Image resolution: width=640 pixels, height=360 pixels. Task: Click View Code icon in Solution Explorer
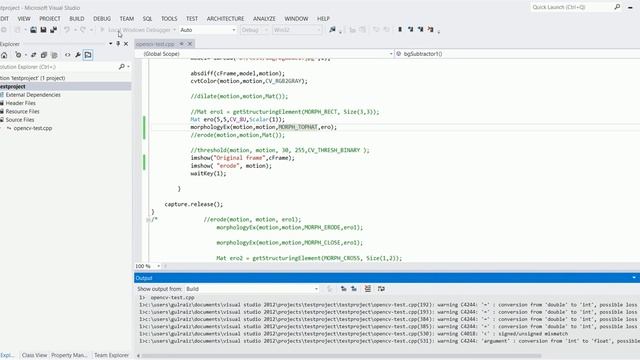pos(67,55)
